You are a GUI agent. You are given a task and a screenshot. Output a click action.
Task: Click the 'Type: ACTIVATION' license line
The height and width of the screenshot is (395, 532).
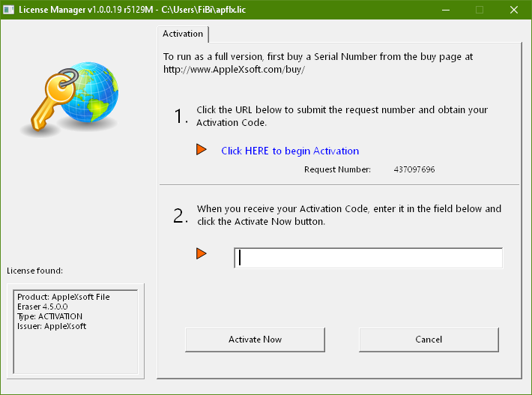click(50, 316)
